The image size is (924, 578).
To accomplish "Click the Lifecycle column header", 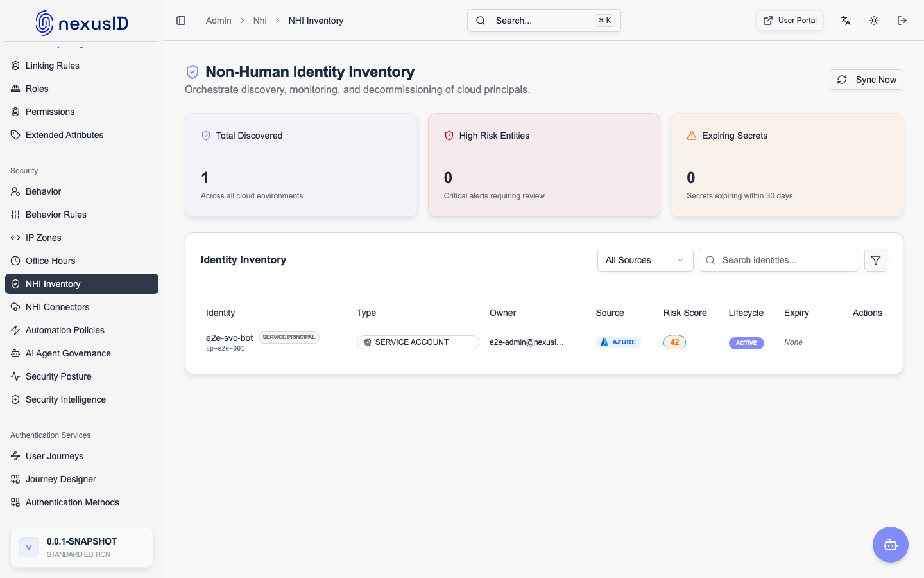I will coord(746,313).
